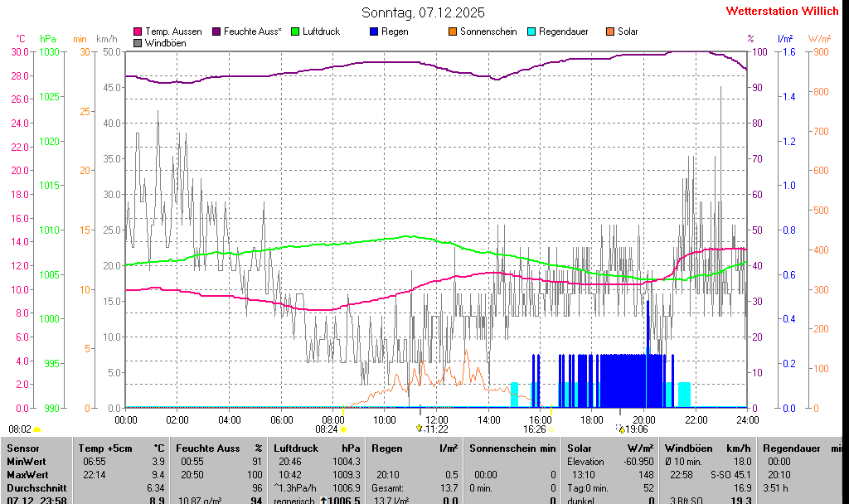Click the down-arrow marker beside 11:22
The height and width of the screenshot is (504, 849).
420,429
